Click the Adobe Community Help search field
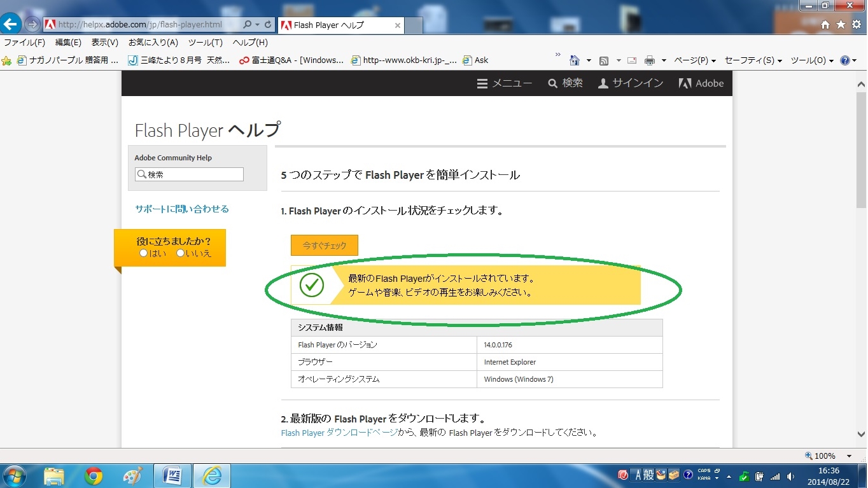Screen dimensions: 868x488 189,174
